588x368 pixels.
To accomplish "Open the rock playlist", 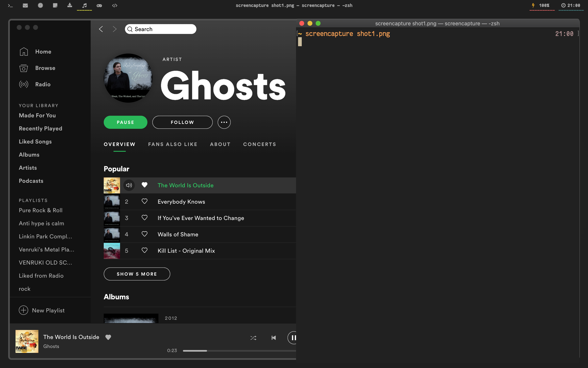I will [x=24, y=289].
